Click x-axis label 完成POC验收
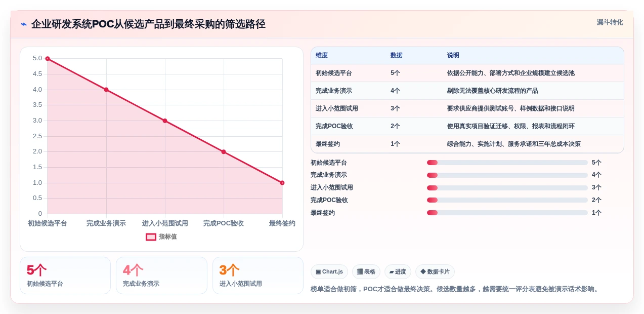This screenshot has height=314, width=644. [x=224, y=223]
